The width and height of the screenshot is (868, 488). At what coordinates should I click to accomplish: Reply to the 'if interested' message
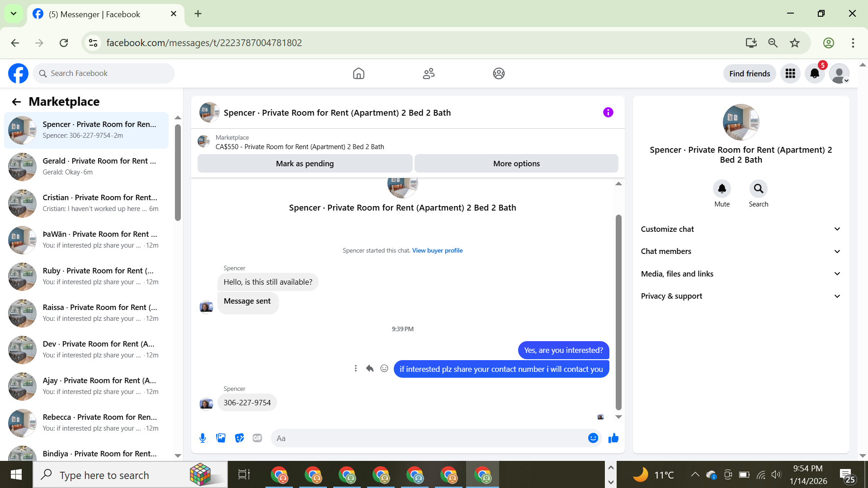tap(370, 369)
